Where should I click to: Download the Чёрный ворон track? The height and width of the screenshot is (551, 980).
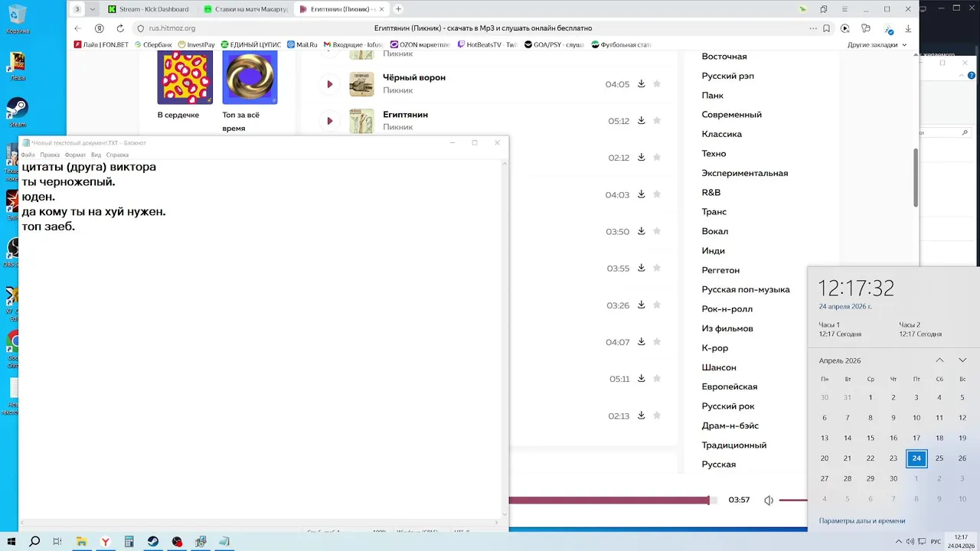642,84
